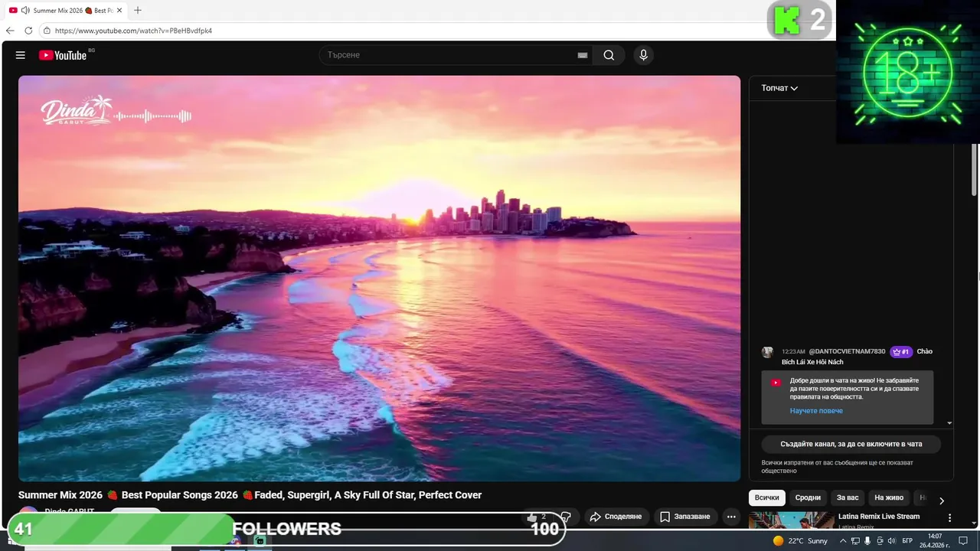The width and height of the screenshot is (980, 551).
Task: Click Създайте канал, за да се включите в чата
Action: click(x=851, y=444)
